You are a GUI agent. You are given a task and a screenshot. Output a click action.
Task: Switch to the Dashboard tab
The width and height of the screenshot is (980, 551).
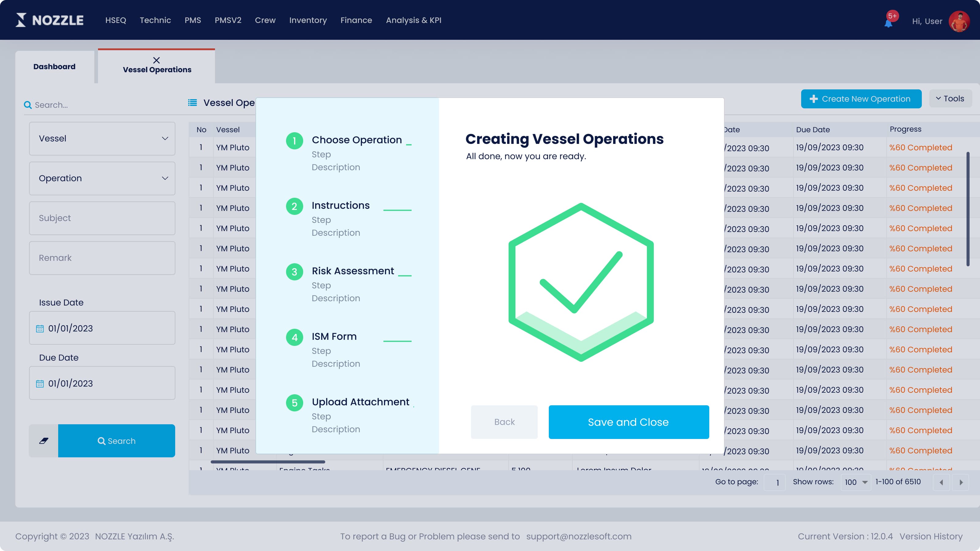pyautogui.click(x=55, y=67)
